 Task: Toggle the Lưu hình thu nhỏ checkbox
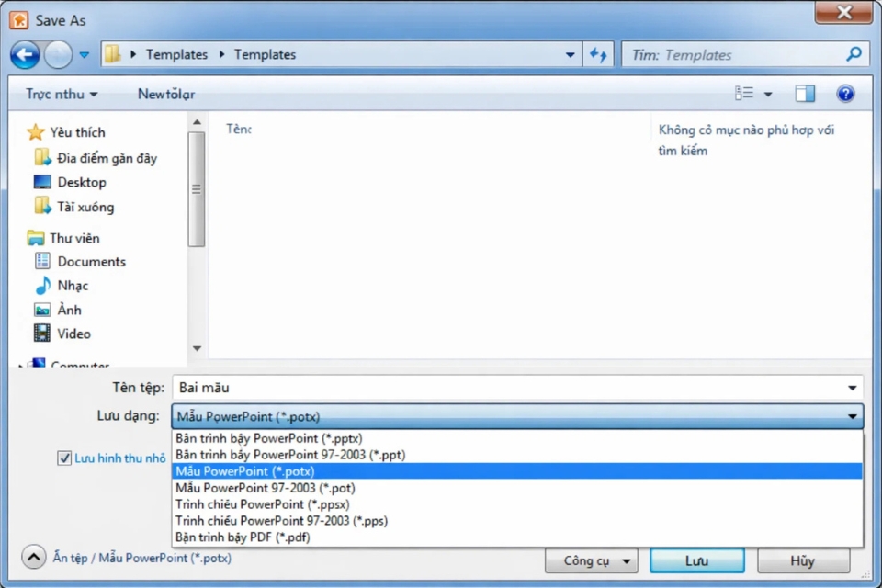(x=64, y=458)
